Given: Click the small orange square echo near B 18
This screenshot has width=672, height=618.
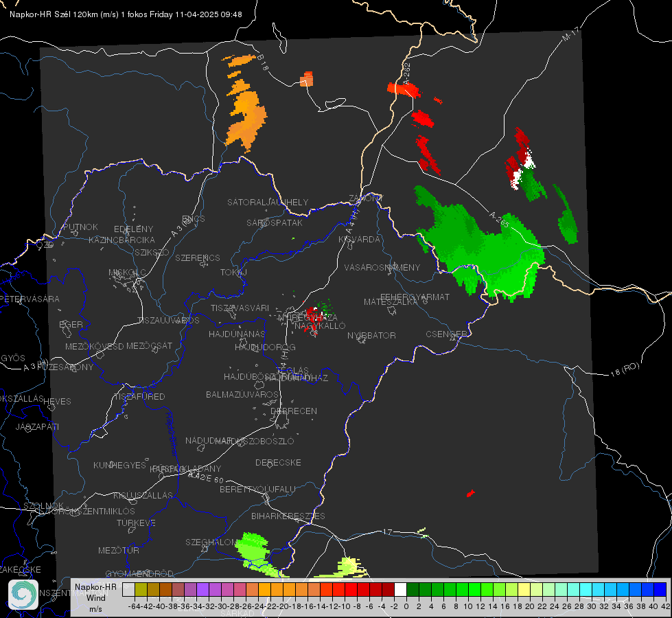Looking at the screenshot, I should tap(307, 80).
